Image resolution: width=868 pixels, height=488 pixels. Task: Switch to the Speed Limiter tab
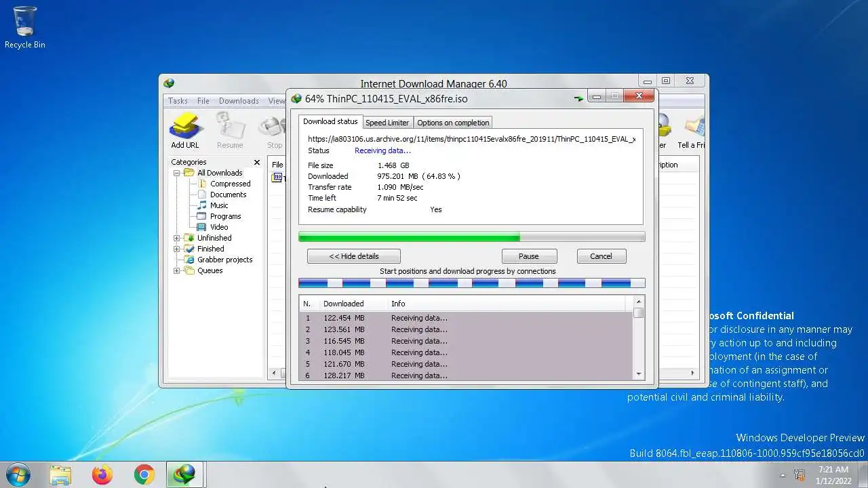(387, 123)
